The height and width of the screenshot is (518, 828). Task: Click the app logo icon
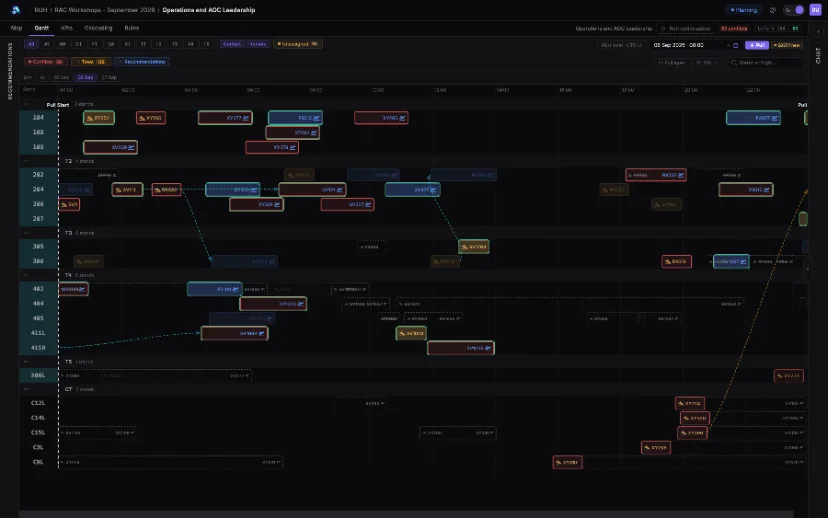[15, 10]
